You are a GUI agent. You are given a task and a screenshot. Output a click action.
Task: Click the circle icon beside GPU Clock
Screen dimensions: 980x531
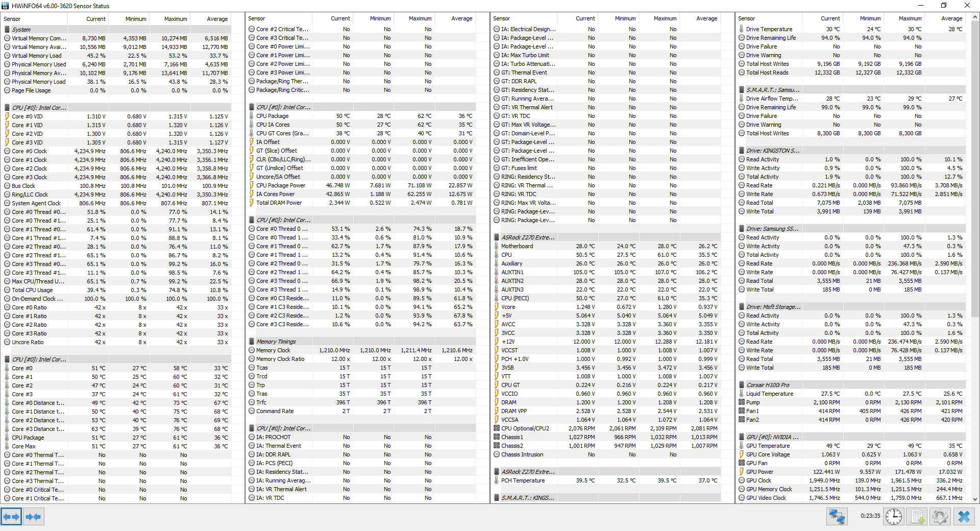point(742,480)
